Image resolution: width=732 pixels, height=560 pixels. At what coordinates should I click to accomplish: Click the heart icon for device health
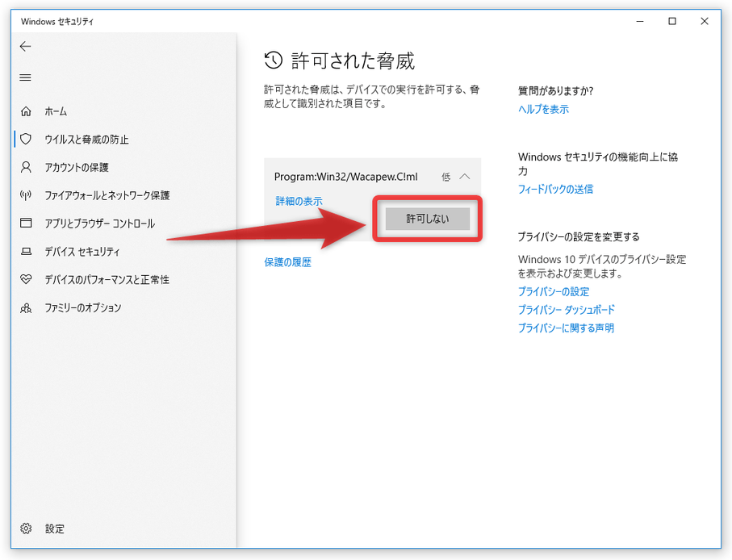click(26, 279)
